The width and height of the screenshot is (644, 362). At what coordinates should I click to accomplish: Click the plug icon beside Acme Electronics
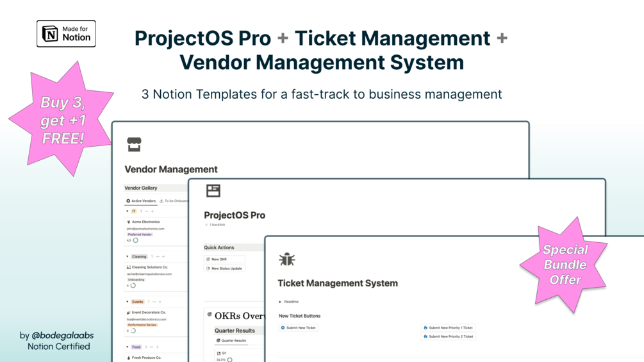pyautogui.click(x=129, y=222)
